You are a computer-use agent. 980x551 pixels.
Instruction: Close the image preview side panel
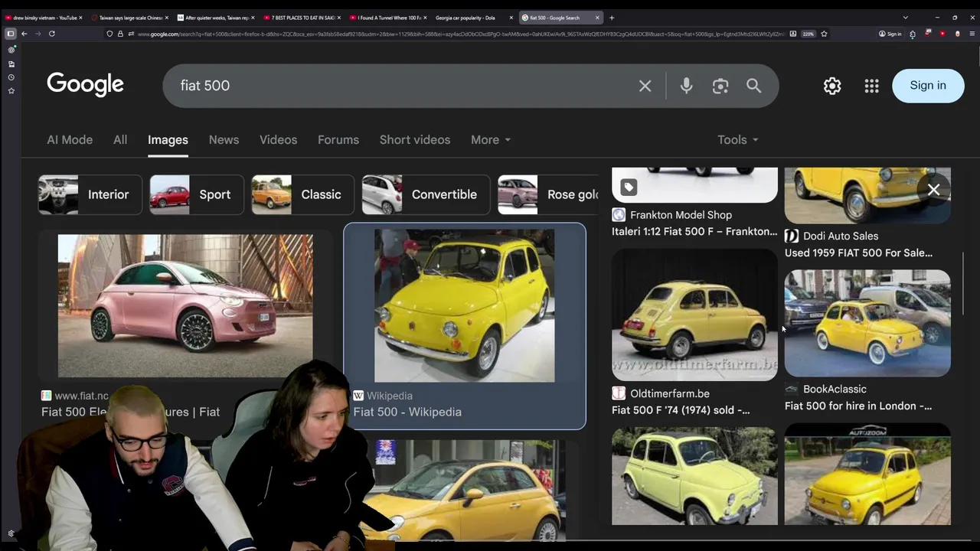click(x=933, y=190)
